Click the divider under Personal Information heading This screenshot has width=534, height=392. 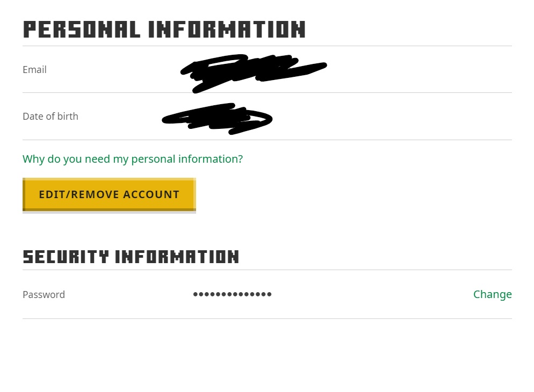[x=267, y=46]
